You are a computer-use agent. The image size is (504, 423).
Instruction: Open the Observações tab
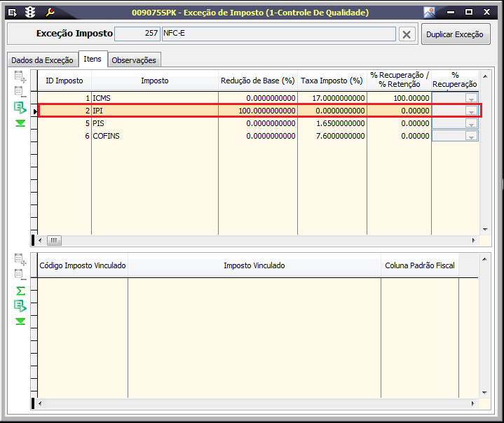click(x=134, y=60)
